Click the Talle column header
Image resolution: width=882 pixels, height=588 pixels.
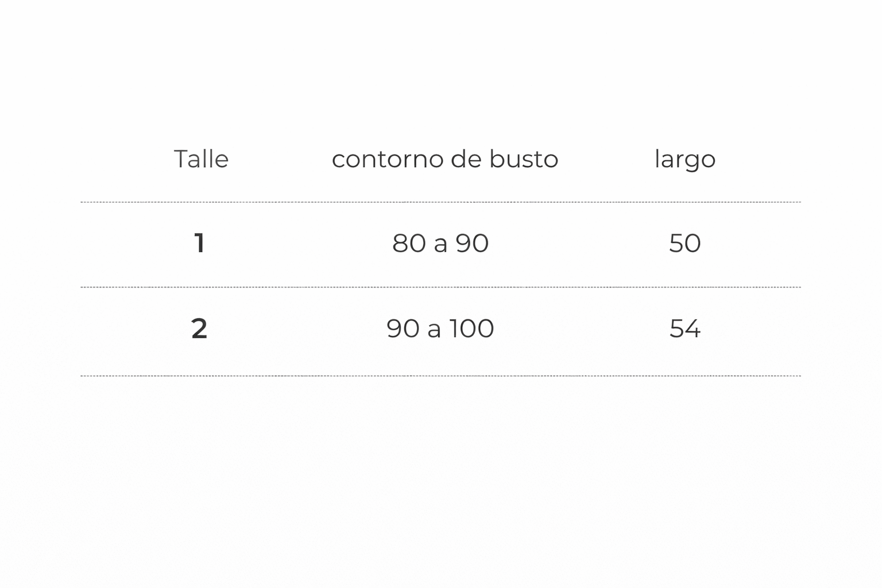coord(201,159)
